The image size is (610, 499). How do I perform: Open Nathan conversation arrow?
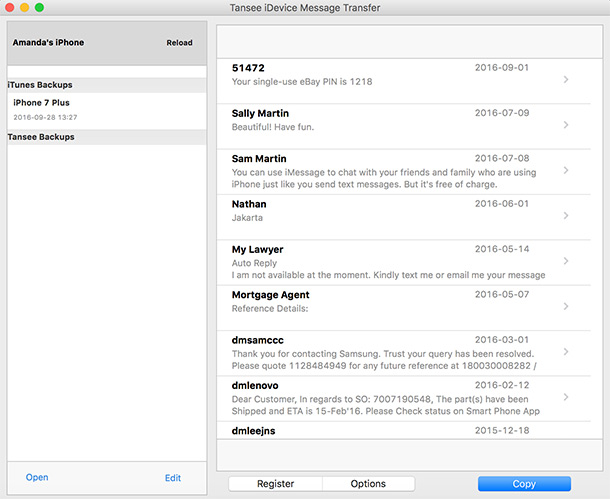click(566, 215)
